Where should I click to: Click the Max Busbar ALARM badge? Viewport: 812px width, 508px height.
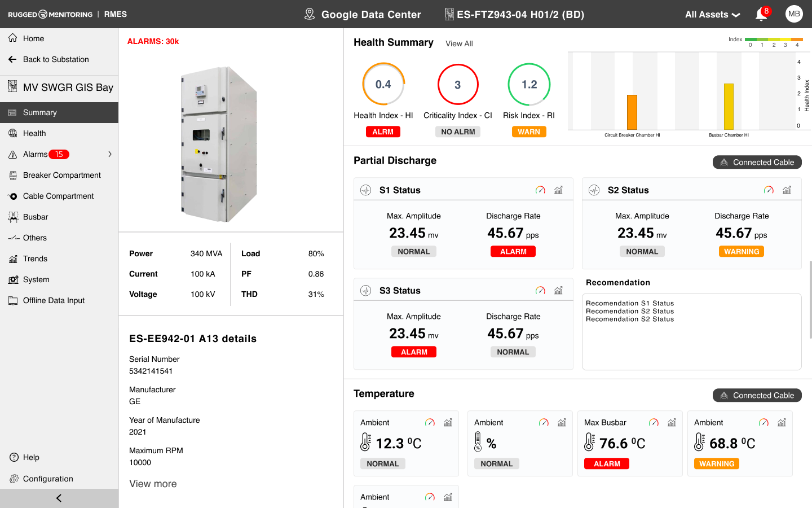tap(607, 464)
